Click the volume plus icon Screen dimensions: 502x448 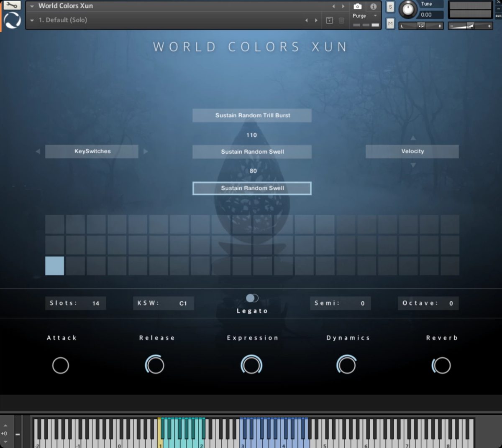click(489, 26)
